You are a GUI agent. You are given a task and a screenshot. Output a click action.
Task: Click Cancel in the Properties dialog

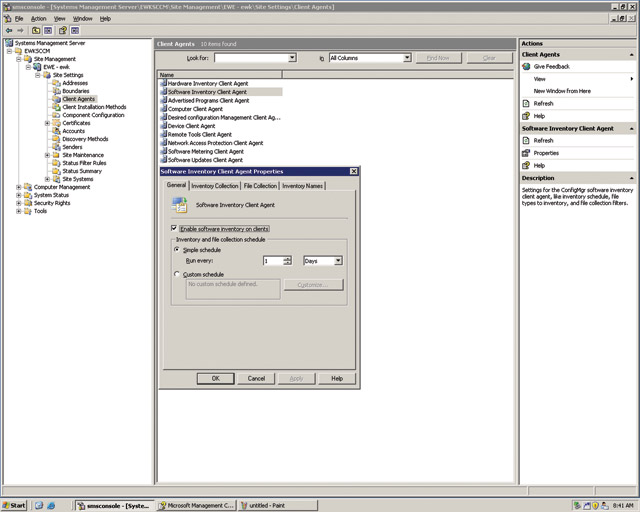[x=256, y=378]
